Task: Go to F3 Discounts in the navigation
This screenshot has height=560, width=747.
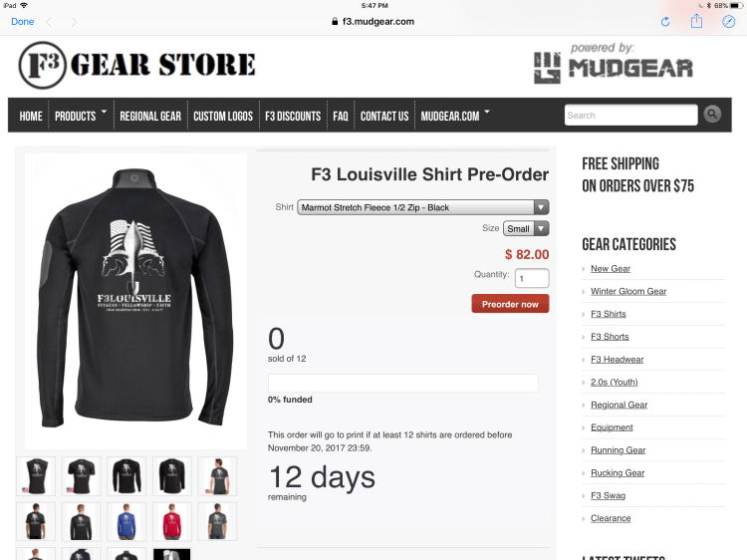Action: tap(293, 116)
